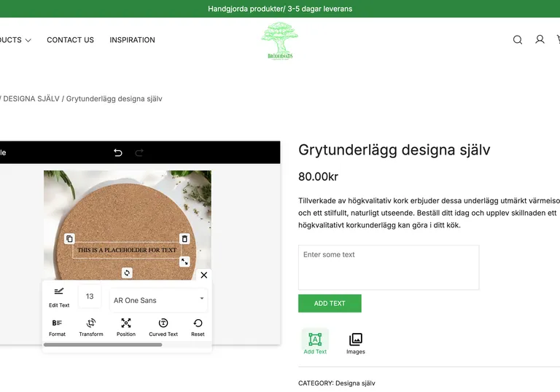Viewport: 560px width, 392px height.
Task: Open the AR One Sans font dropdown
Action: [x=158, y=300]
